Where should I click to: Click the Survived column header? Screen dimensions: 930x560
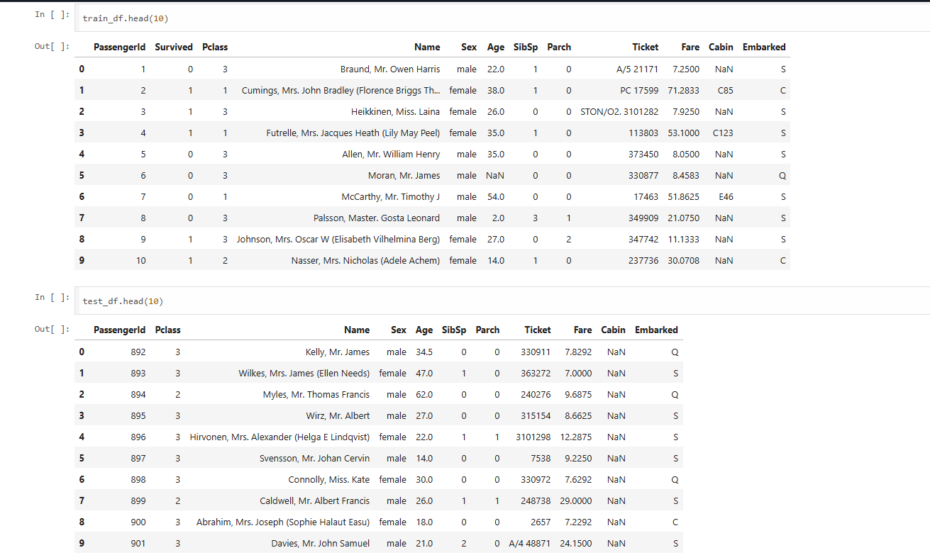(x=174, y=47)
